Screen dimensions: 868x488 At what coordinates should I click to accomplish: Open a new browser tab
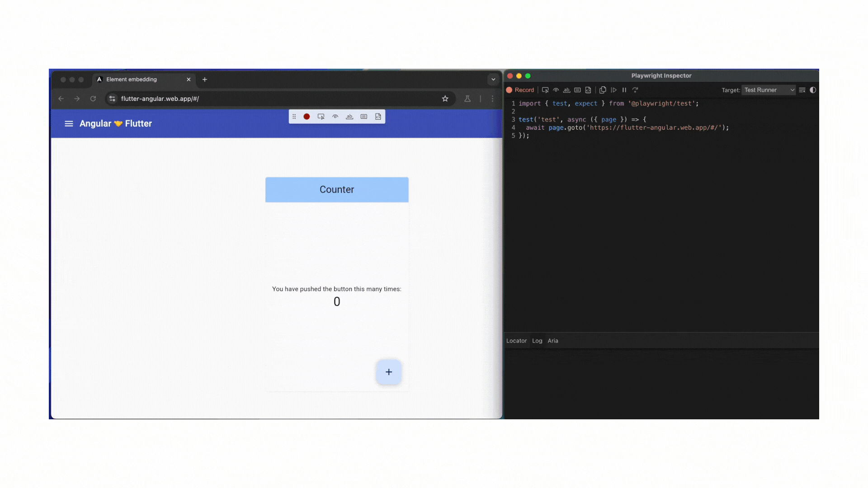coord(204,79)
